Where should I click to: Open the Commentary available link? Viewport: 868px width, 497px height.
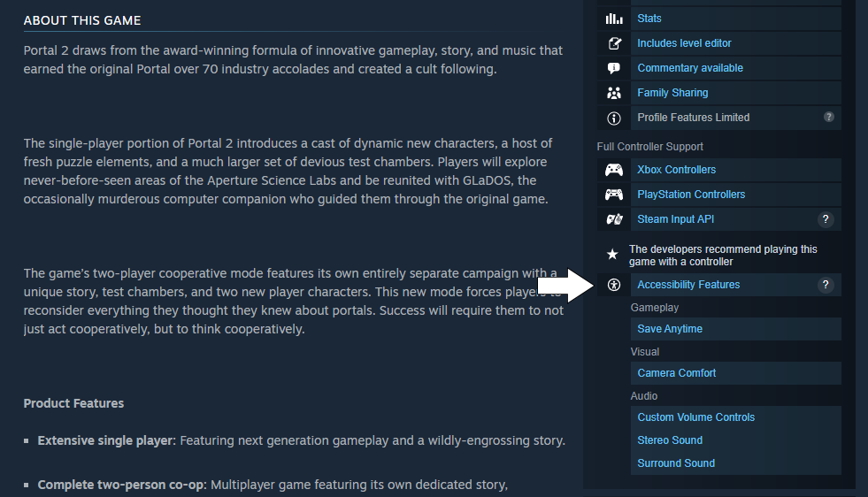pyautogui.click(x=690, y=68)
